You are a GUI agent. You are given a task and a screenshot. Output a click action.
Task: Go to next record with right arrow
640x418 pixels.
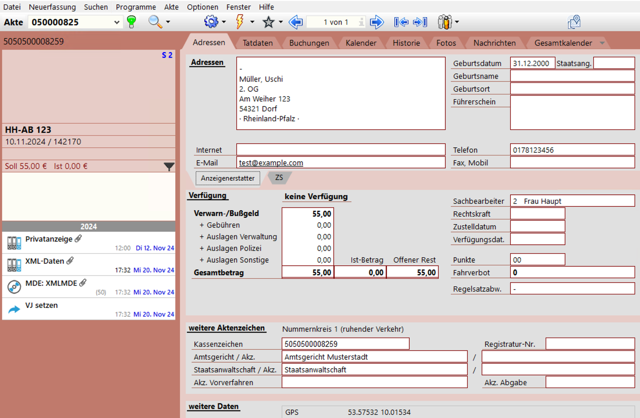(x=376, y=22)
